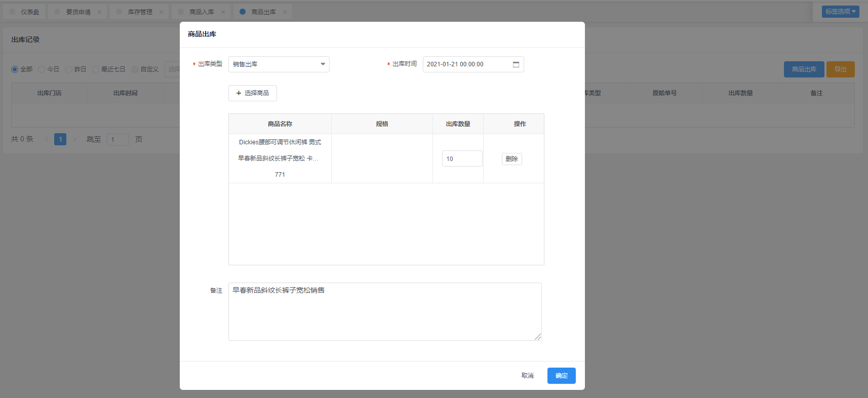The width and height of the screenshot is (868, 398).
Task: Open the calendar picker icon for 出库时间
Action: point(516,64)
